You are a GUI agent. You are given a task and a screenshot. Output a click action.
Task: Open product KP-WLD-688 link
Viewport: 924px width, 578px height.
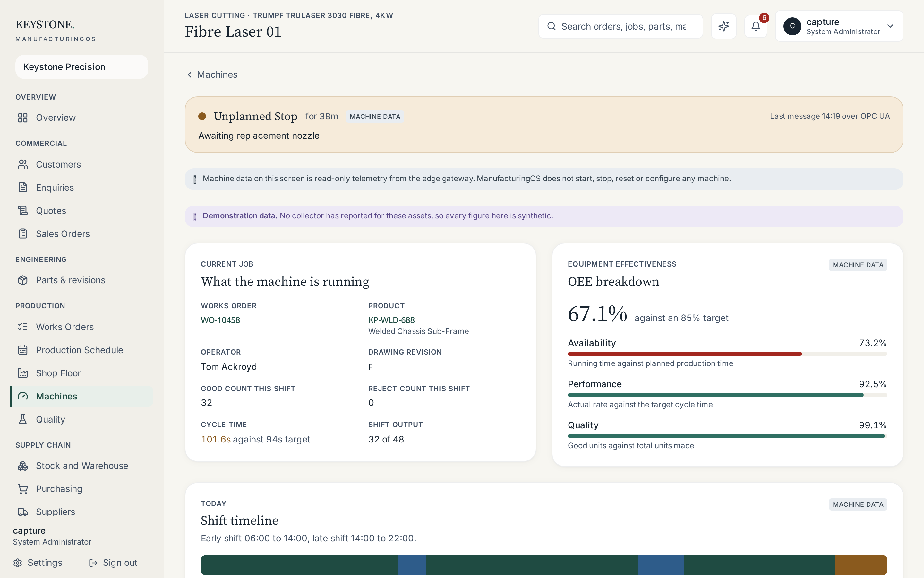click(x=391, y=320)
